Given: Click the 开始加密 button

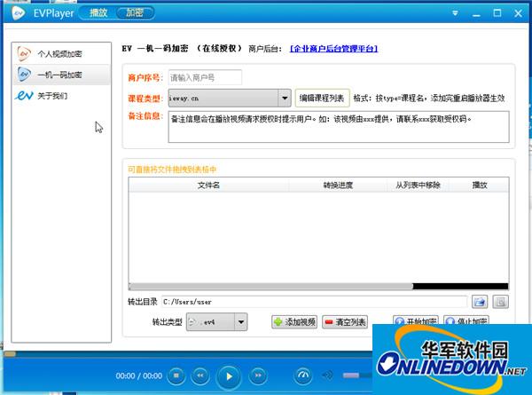Looking at the screenshot, I should pyautogui.click(x=416, y=320).
